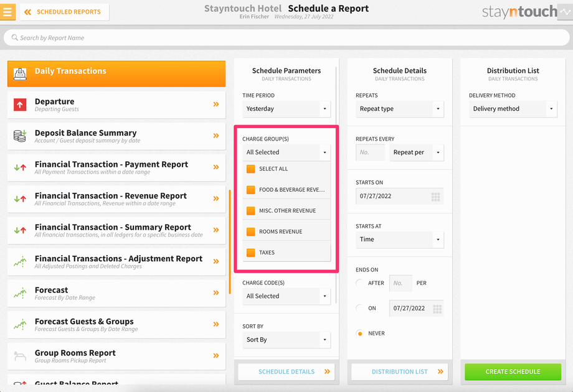The height and width of the screenshot is (392, 573).
Task: Click chevron for Payment Report
Action: [x=216, y=167]
